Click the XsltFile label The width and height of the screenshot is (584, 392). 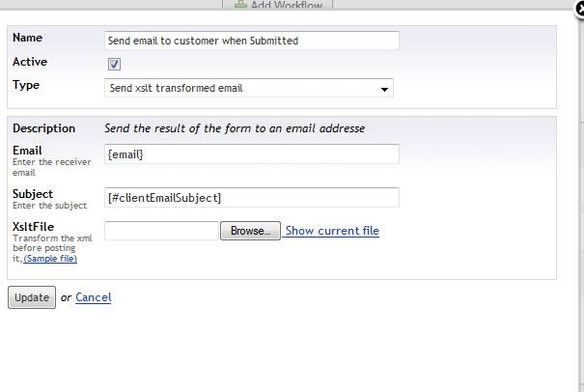33,227
